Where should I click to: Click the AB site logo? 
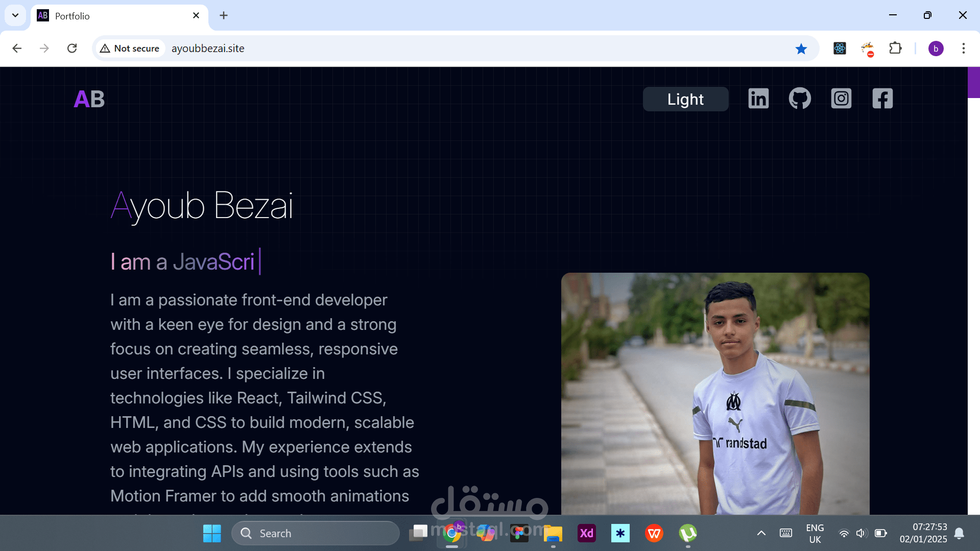[89, 99]
